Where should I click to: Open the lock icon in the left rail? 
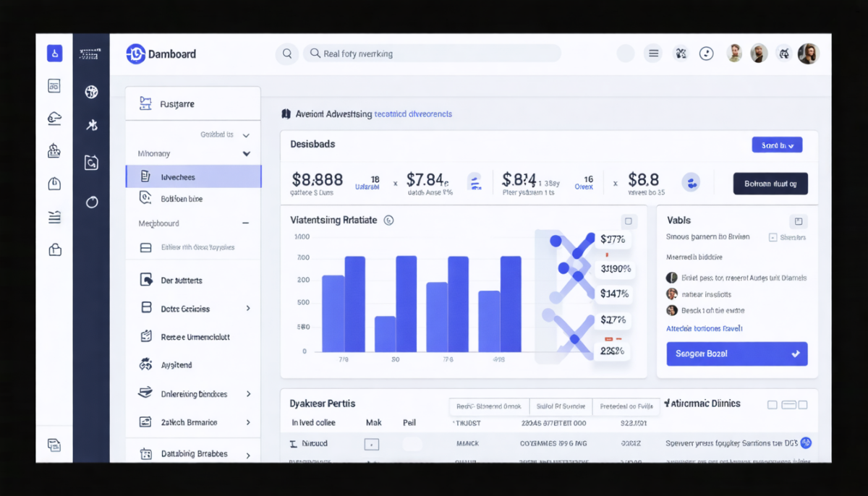coord(54,249)
